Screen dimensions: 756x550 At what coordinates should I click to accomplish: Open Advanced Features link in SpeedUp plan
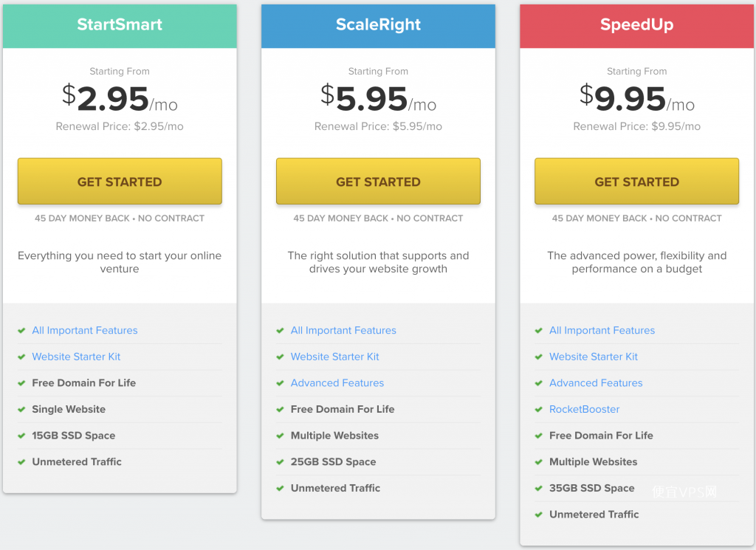pos(596,382)
